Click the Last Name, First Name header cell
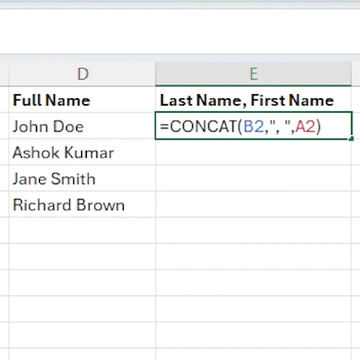Viewport: 360px width, 360px height. [253, 100]
